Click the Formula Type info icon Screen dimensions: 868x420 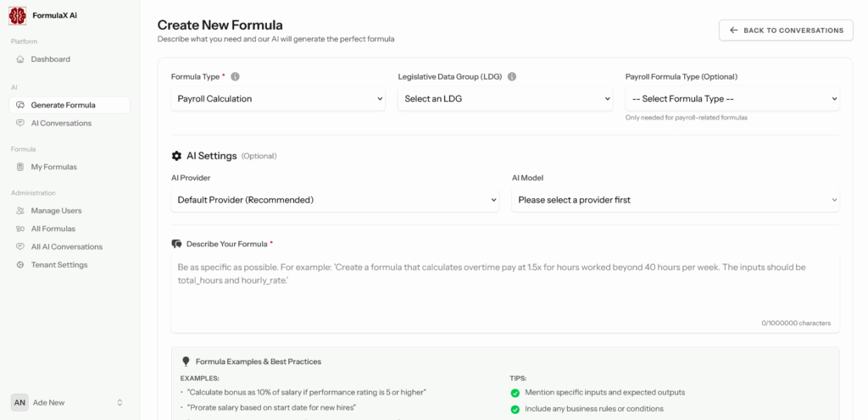(x=235, y=76)
